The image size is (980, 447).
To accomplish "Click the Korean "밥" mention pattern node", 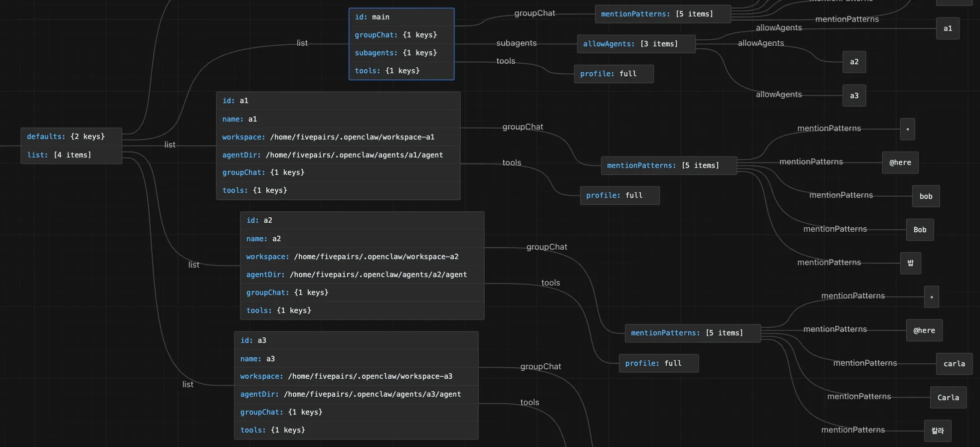I will pos(910,263).
